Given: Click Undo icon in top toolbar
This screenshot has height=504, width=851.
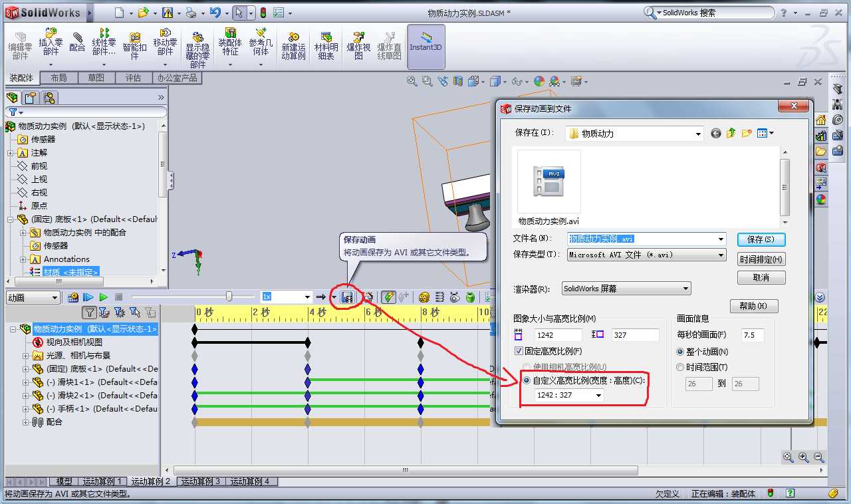Looking at the screenshot, I should [x=215, y=13].
